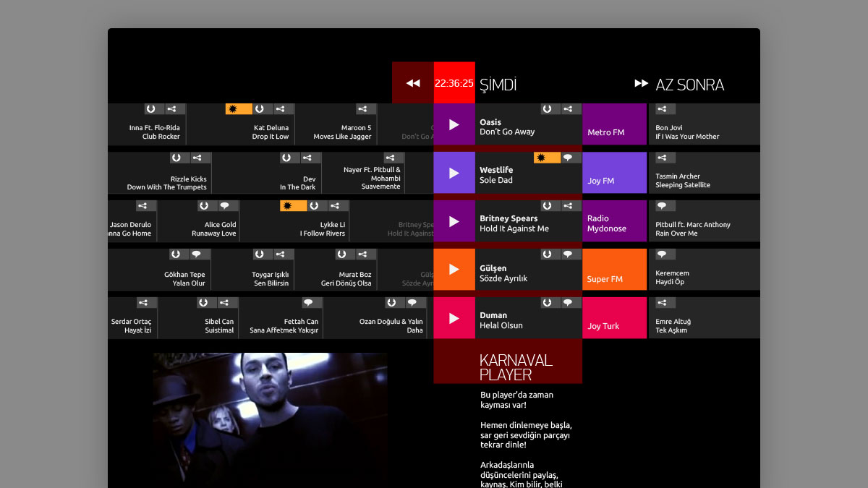Click the AZ SONRA heading
Image resolution: width=868 pixels, height=488 pixels.
689,85
